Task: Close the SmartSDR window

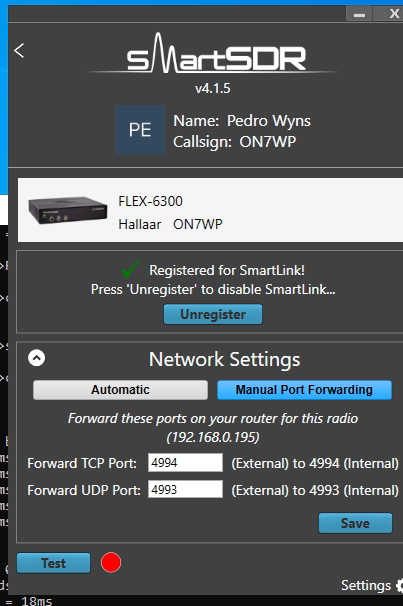Action: click(393, 14)
